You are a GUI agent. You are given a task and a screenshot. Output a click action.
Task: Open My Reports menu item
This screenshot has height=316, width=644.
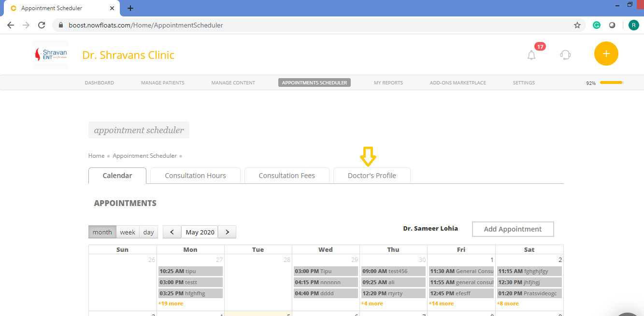point(388,82)
